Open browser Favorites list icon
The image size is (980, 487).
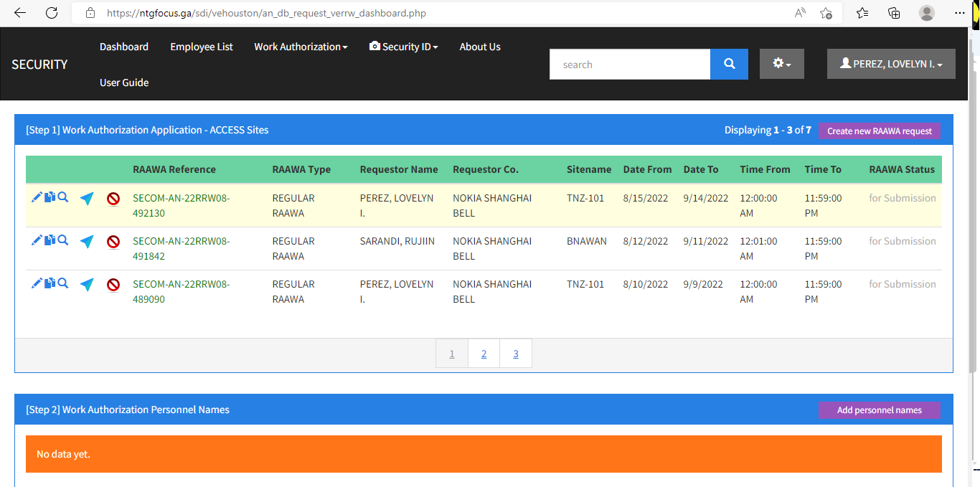[x=862, y=13]
